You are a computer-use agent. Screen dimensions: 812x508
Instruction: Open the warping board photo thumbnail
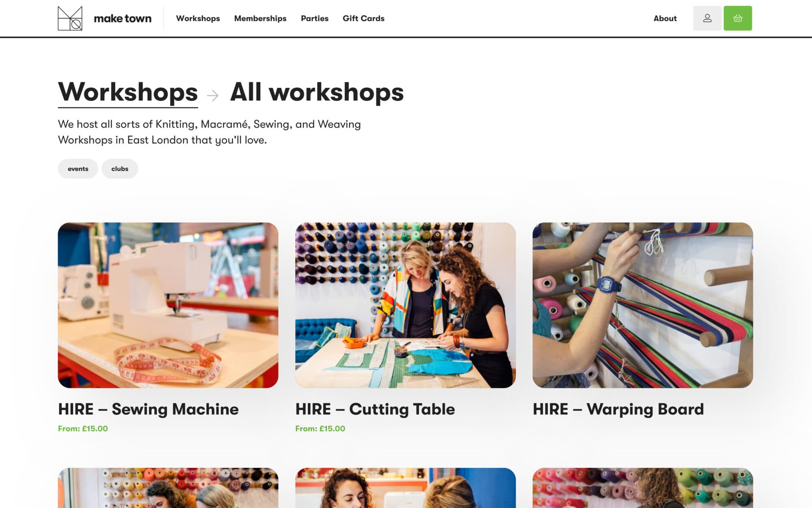tap(643, 305)
